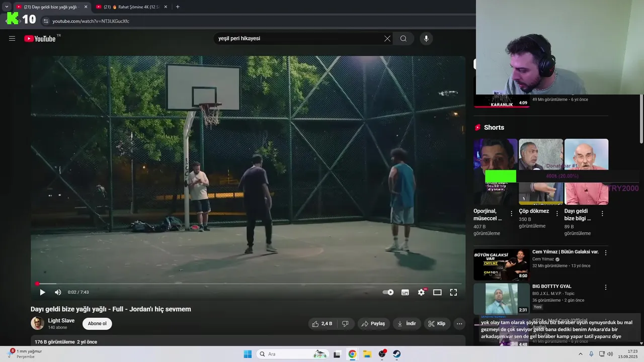This screenshot has height=362, width=644.
Task: Open 'Çöp dökmez' short
Action: (541, 172)
